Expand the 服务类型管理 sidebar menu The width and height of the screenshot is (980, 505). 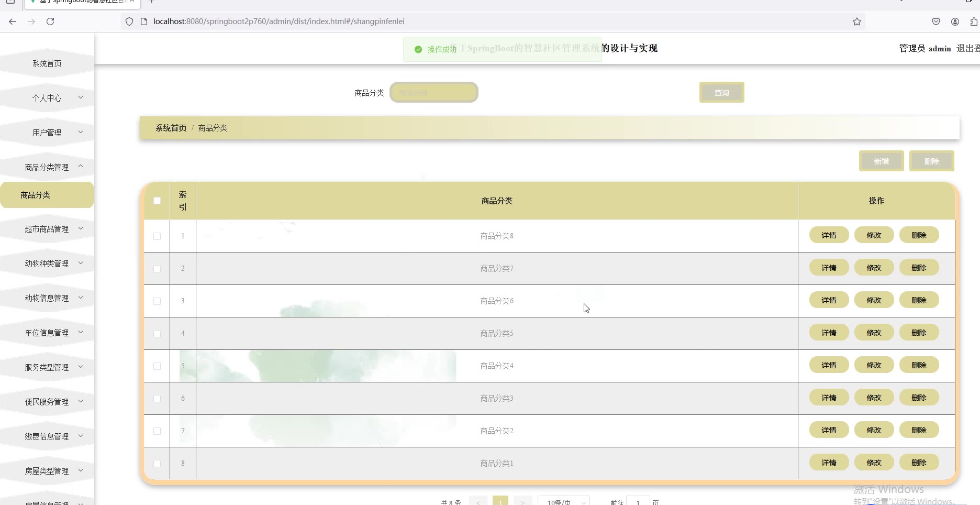pos(47,367)
